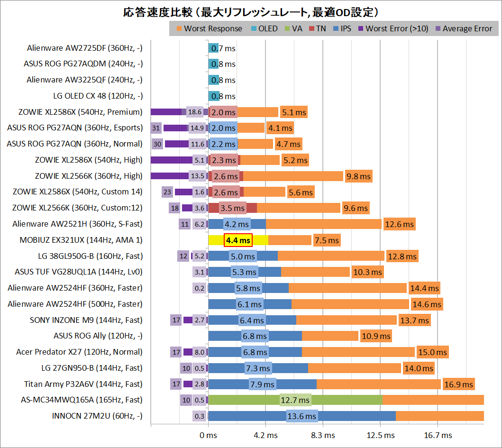Select the ASUS ROG PG27AQN (360Hz, Esports) label

(75, 128)
